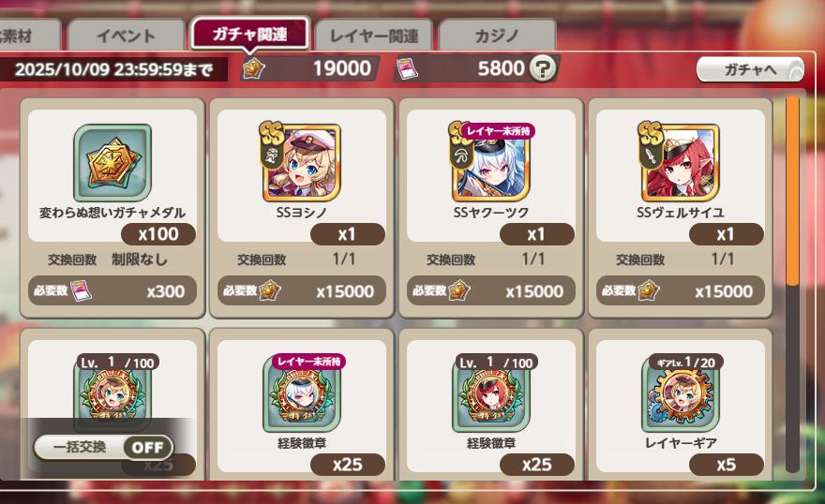Image resolution: width=825 pixels, height=504 pixels.
Task: Click the orange vertical scrollbar thumb
Action: pos(792,191)
